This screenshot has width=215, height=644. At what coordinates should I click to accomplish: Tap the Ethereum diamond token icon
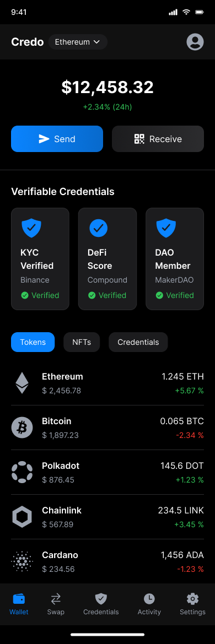pyautogui.click(x=22, y=383)
